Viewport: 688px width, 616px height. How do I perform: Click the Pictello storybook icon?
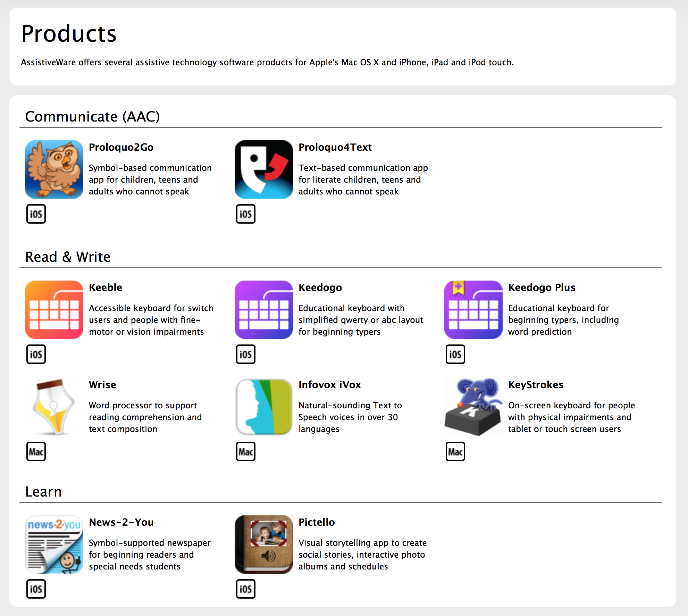(x=264, y=544)
